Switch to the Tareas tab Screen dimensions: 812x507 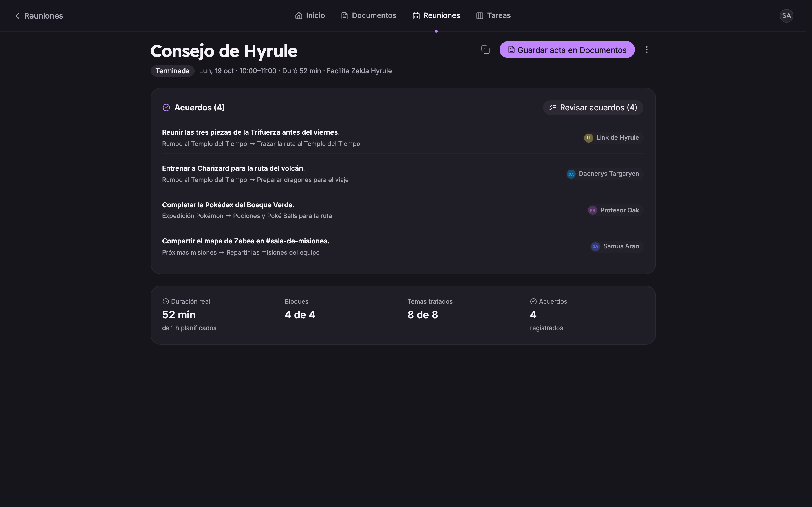coord(493,15)
